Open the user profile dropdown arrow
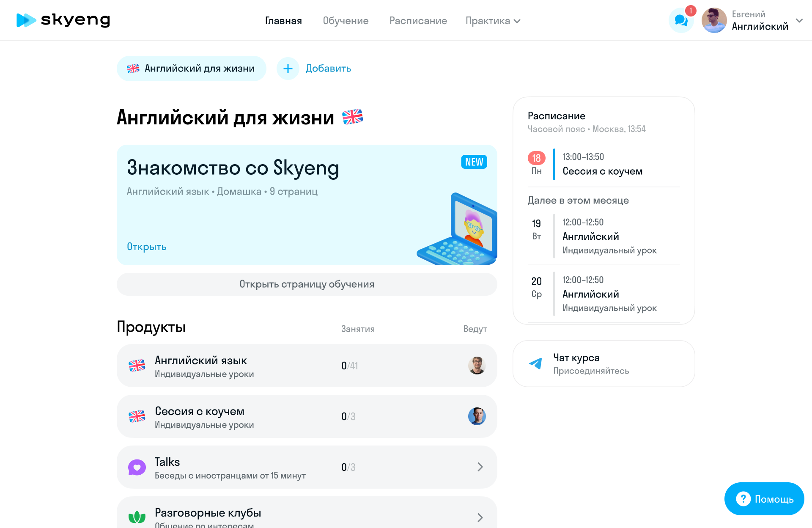This screenshot has height=528, width=812. pos(799,20)
